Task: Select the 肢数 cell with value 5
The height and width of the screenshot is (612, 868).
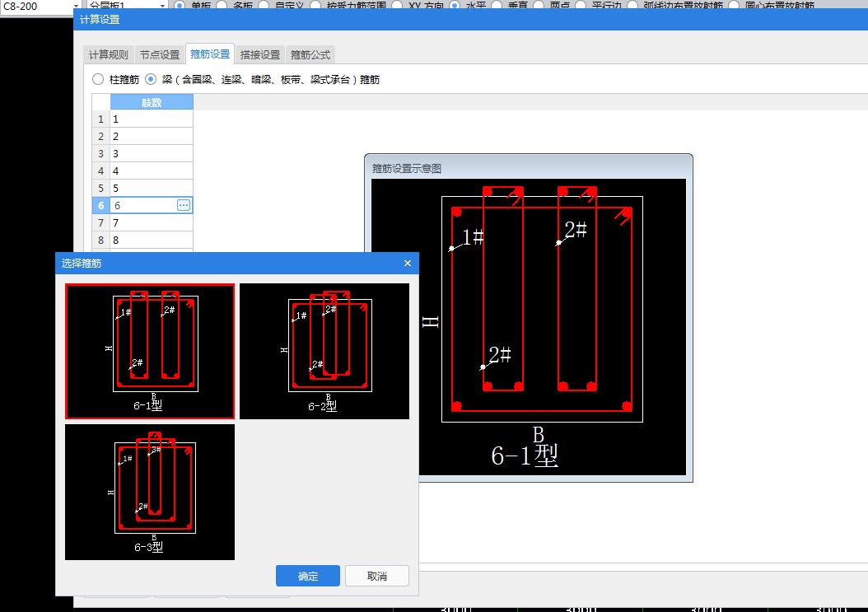Action: pos(152,188)
